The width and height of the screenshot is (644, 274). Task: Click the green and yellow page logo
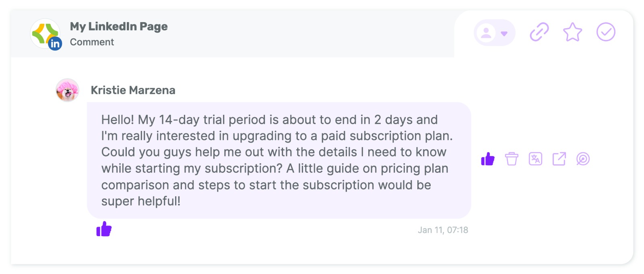pos(45,33)
